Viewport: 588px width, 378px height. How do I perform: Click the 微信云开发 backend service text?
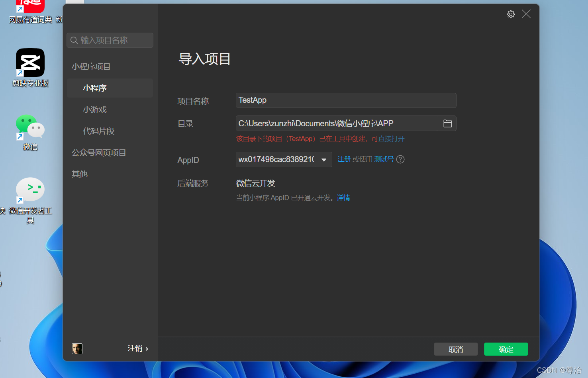coord(256,183)
